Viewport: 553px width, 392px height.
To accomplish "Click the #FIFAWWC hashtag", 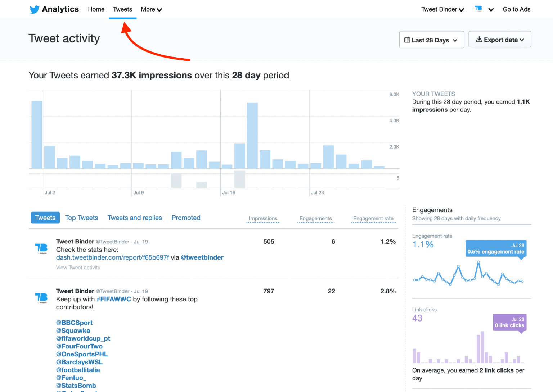I will pyautogui.click(x=114, y=299).
